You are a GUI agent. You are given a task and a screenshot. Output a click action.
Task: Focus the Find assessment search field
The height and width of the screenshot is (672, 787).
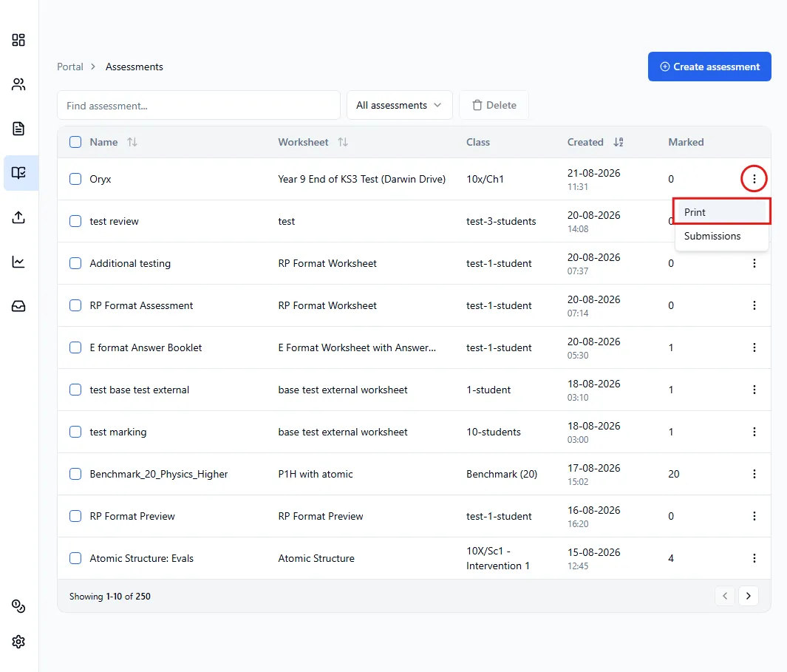point(199,105)
